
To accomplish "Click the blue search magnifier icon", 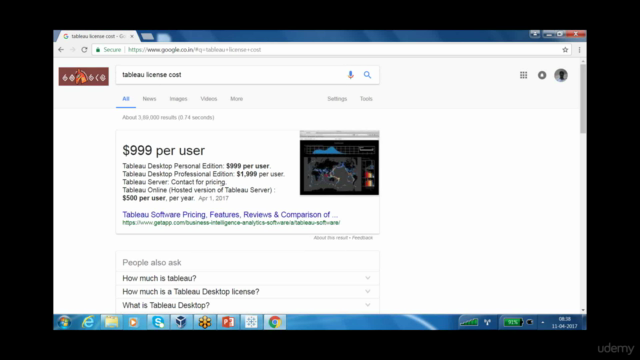I will (367, 75).
